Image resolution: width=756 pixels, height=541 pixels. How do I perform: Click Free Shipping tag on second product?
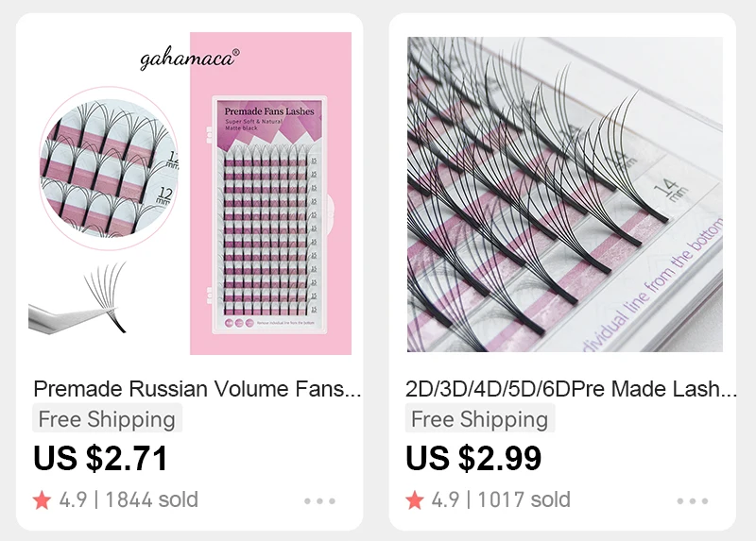click(480, 418)
